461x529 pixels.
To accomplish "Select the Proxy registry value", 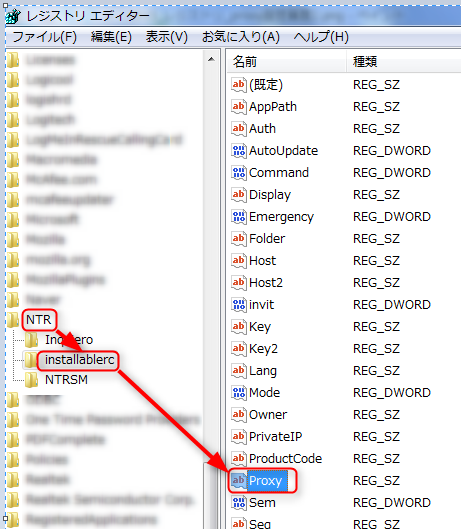I will pos(265,480).
